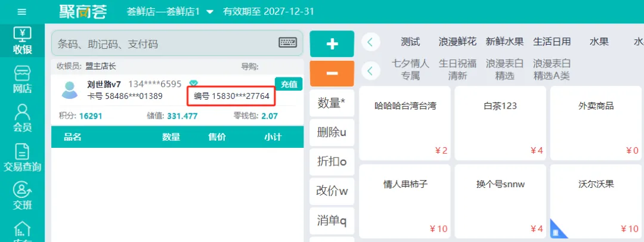Click the 小计 column header

273,137
